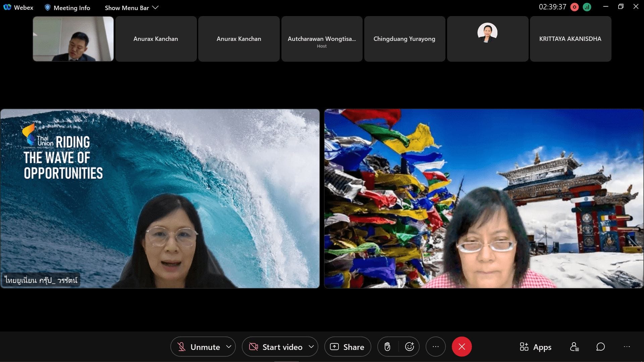Click the Share button

point(347,347)
